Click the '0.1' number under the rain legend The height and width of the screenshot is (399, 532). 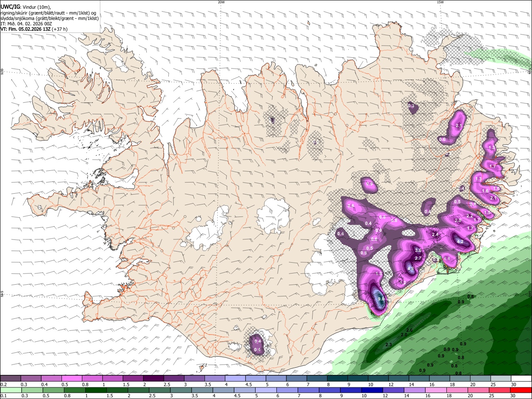(3, 396)
